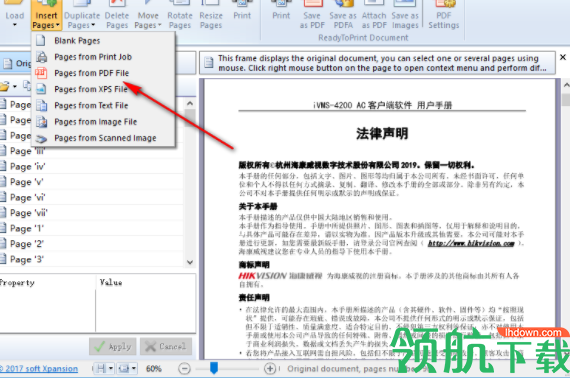Click the red PDF icon in menu
The image size is (570, 380).
[41, 73]
